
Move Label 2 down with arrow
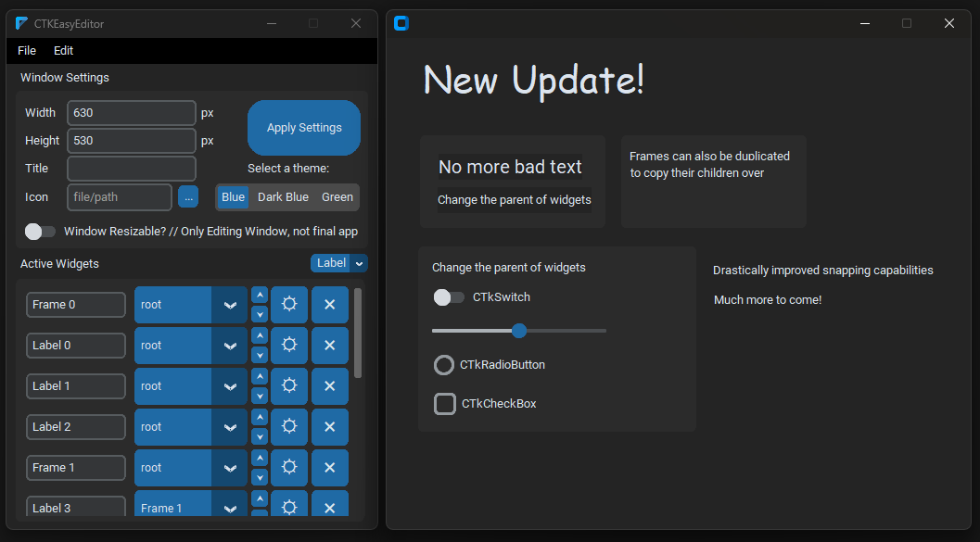coord(260,435)
